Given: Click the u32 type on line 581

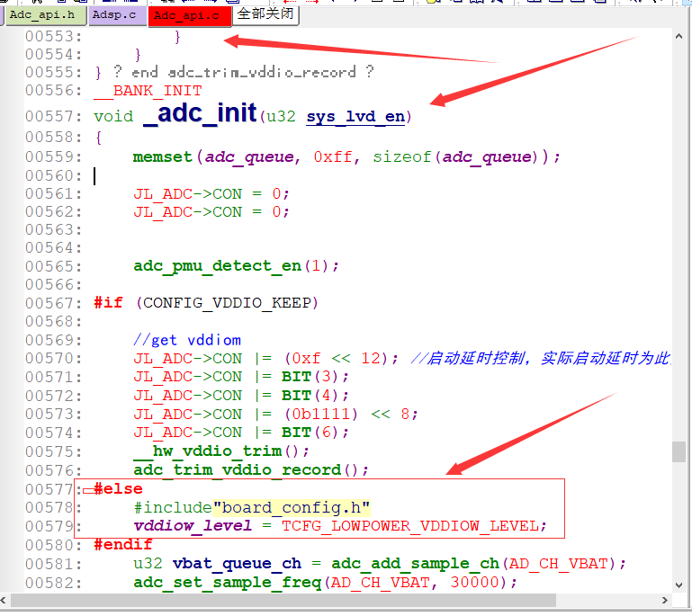Looking at the screenshot, I should (x=148, y=564).
